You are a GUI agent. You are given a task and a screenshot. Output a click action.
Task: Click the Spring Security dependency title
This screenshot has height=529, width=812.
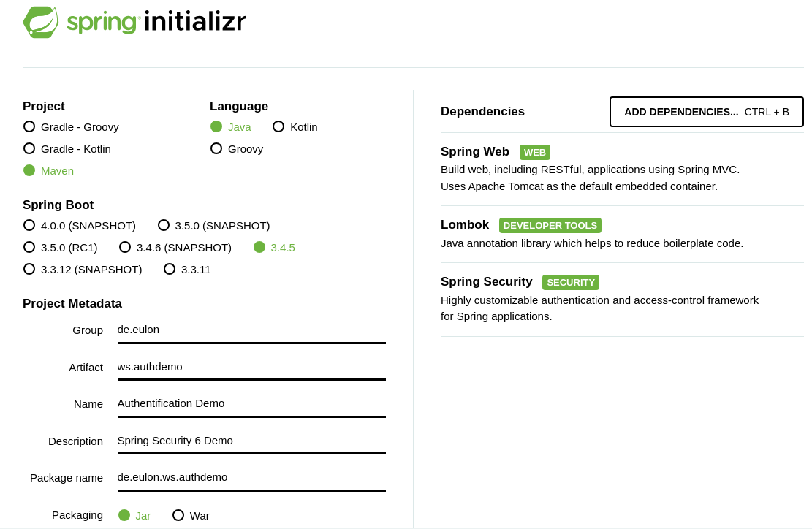tap(486, 281)
